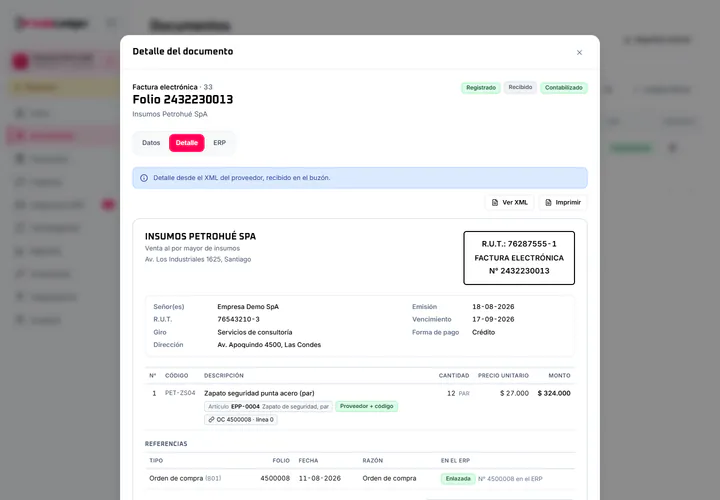Click the Orden de compra (801) row type
This screenshot has height=500, width=720.
[185, 478]
